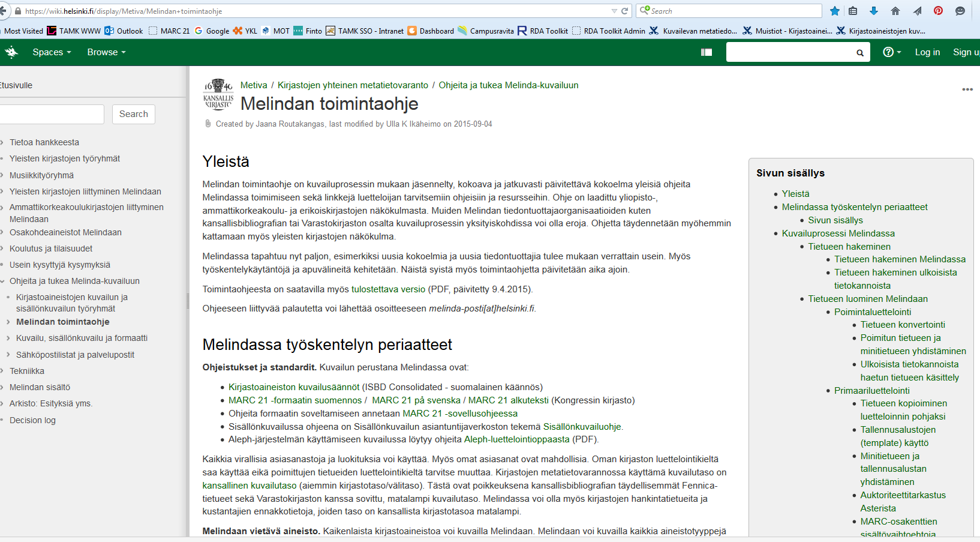Click the sidebar Search button

click(134, 114)
